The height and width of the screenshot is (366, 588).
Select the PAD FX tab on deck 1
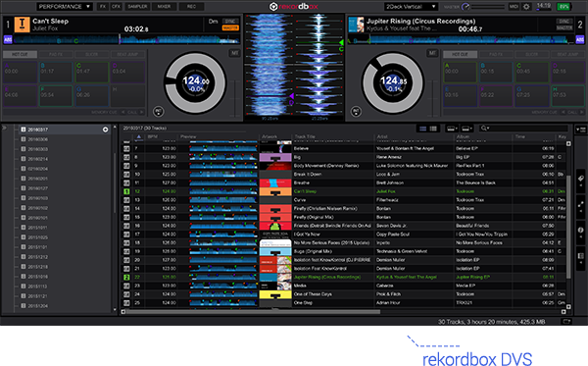(56, 54)
